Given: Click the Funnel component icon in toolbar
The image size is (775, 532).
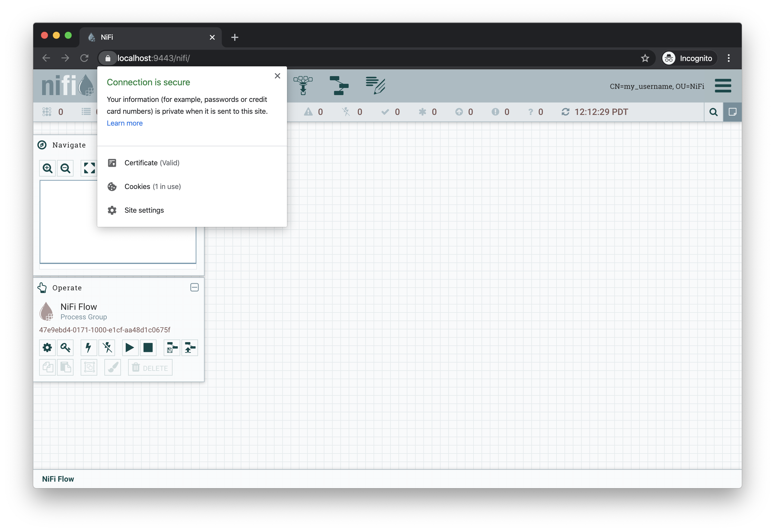Looking at the screenshot, I should coord(303,85).
